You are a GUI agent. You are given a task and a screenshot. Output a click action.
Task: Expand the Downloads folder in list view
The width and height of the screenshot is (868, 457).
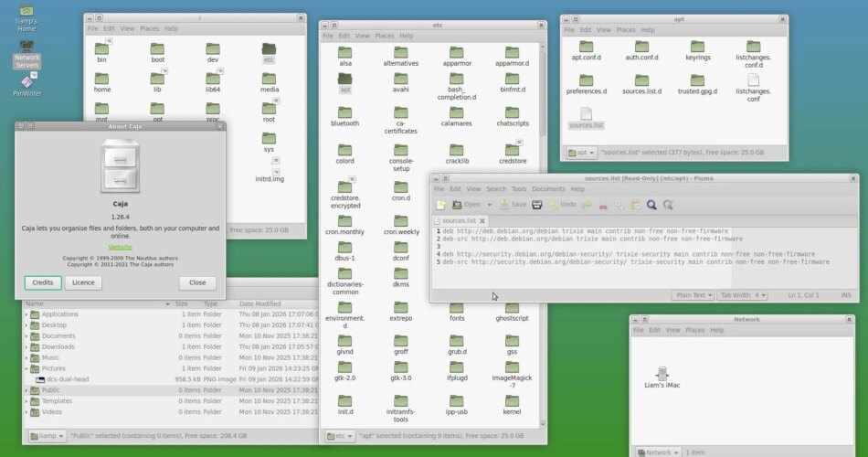[x=26, y=346]
